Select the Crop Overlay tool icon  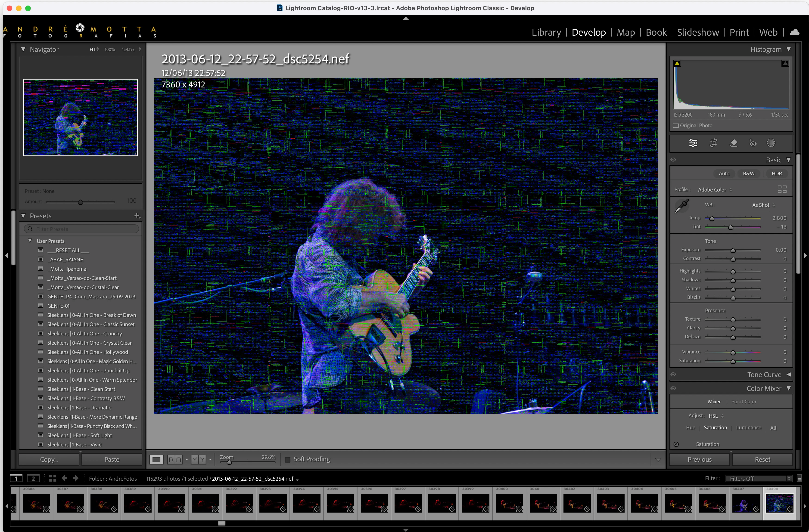coord(713,143)
